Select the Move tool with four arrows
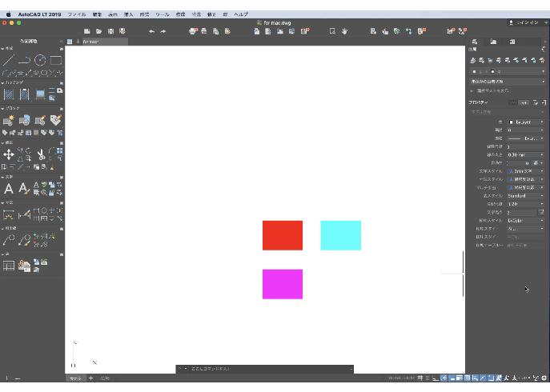The image size is (550, 392). [9, 154]
